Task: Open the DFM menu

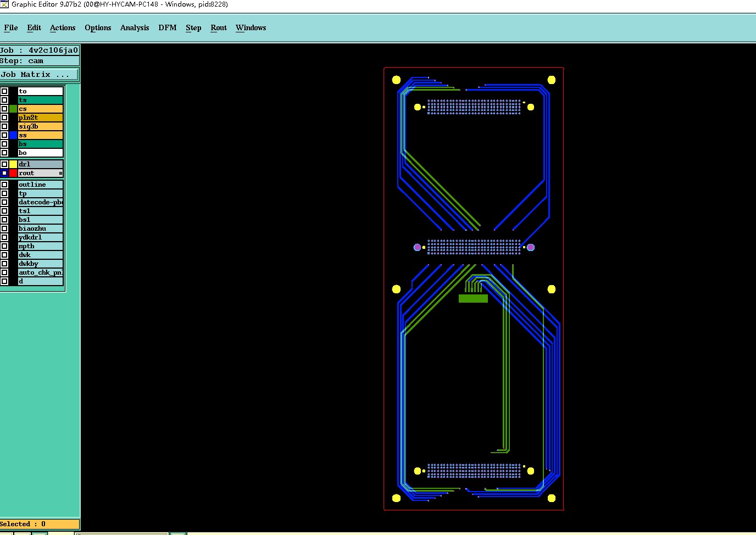Action: 168,28
